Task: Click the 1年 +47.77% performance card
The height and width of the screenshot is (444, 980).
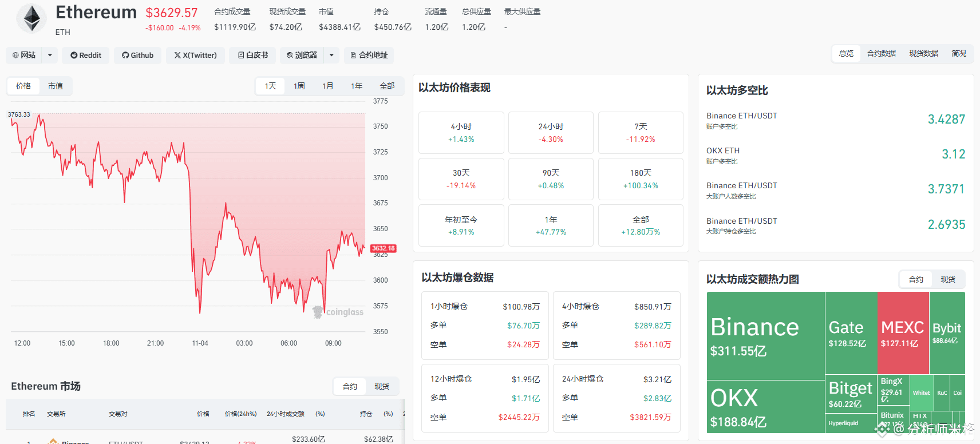Action: click(x=551, y=225)
